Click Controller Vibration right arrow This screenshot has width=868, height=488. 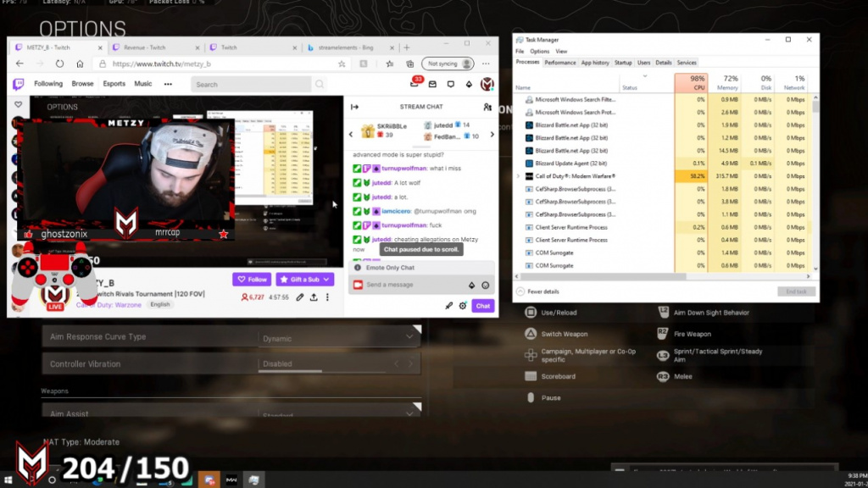[411, 363]
